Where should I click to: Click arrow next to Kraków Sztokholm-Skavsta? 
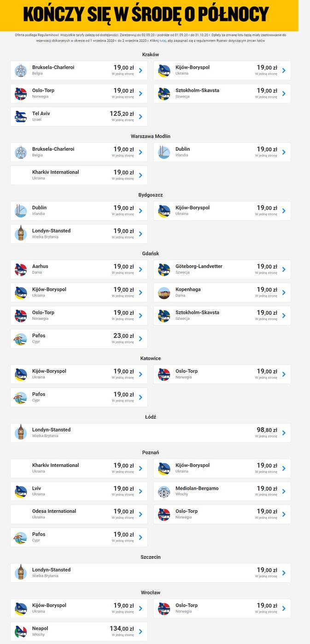pos(284,93)
